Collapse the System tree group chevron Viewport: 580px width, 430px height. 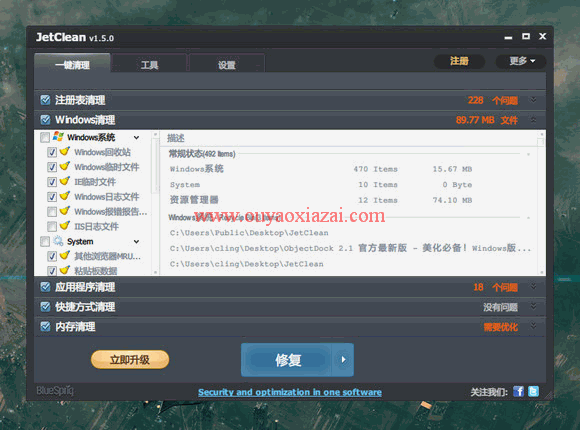136,242
